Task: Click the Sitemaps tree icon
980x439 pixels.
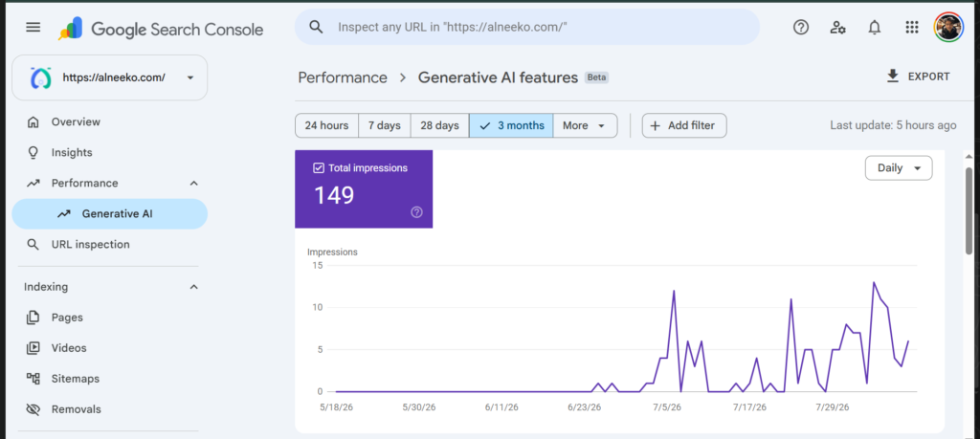Action: click(x=33, y=379)
